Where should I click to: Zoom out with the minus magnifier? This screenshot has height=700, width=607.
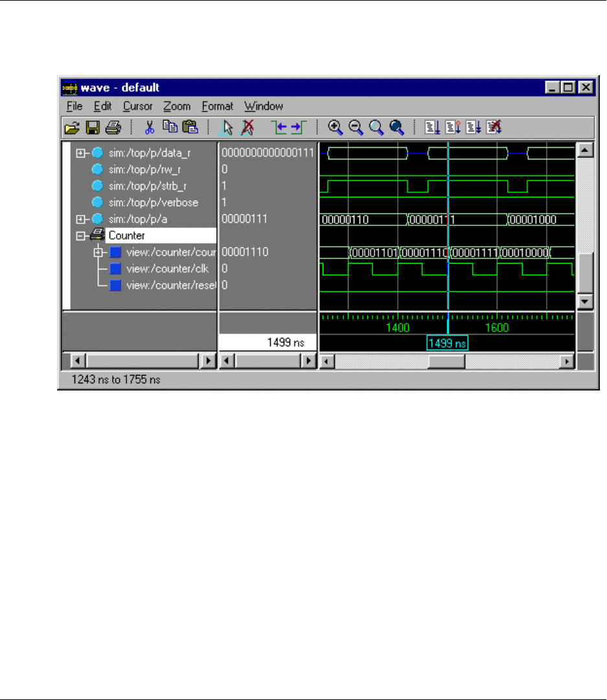coord(356,128)
